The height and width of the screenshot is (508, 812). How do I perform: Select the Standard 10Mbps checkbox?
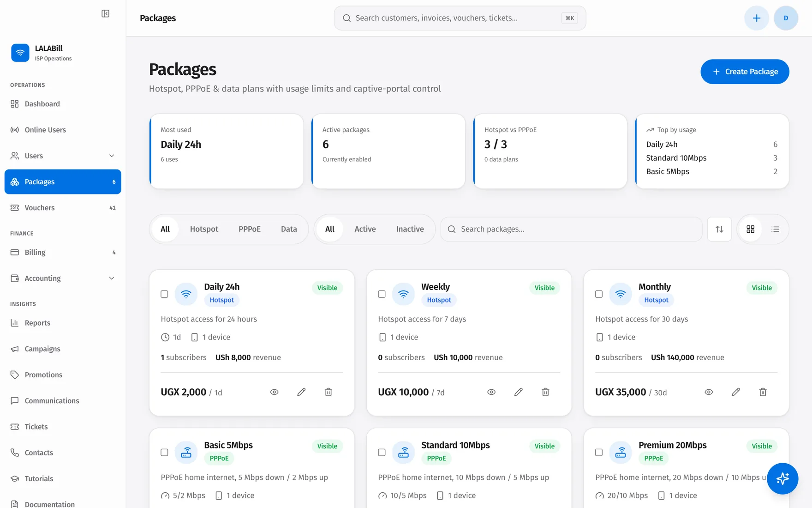(382, 453)
